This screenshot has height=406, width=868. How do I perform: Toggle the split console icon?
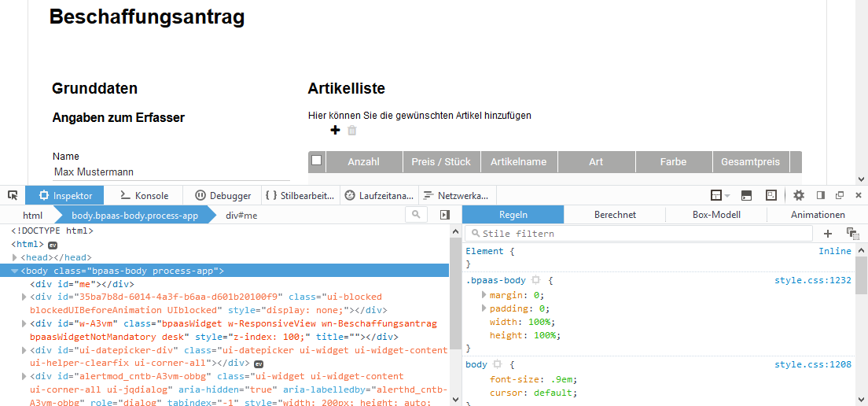[x=746, y=195]
